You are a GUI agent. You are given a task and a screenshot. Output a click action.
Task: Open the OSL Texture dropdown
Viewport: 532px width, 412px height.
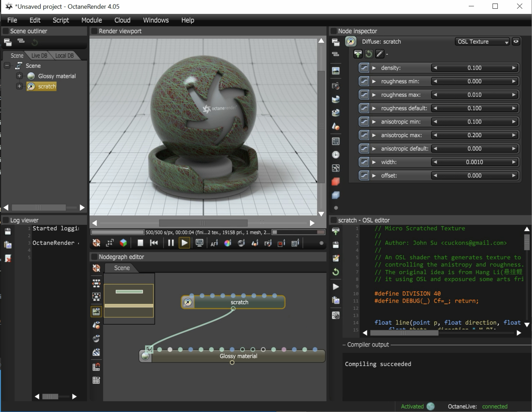pos(482,42)
